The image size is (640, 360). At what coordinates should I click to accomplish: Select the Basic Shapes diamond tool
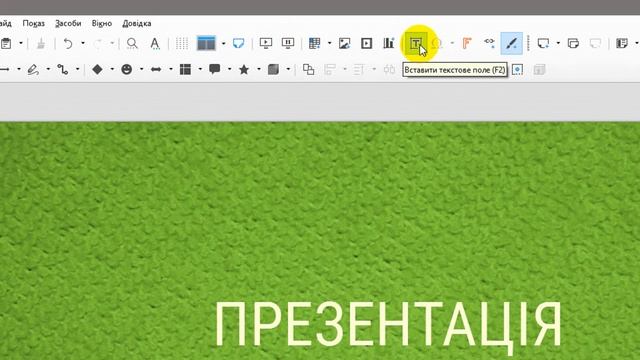[x=97, y=70]
